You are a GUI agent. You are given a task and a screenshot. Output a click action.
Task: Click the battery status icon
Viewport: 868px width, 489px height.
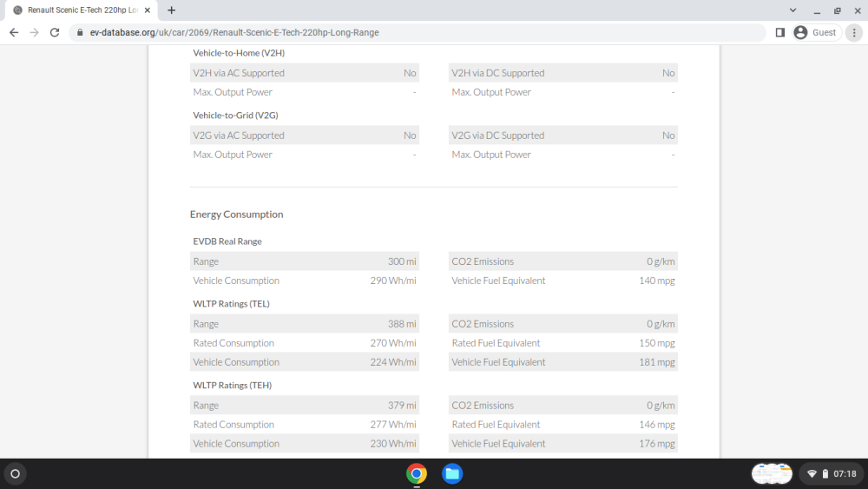[825, 473]
